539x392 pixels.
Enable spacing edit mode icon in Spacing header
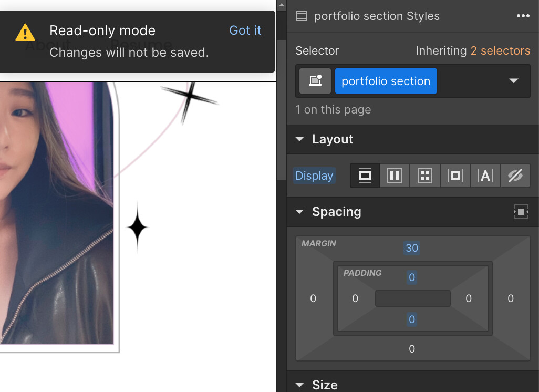(521, 212)
